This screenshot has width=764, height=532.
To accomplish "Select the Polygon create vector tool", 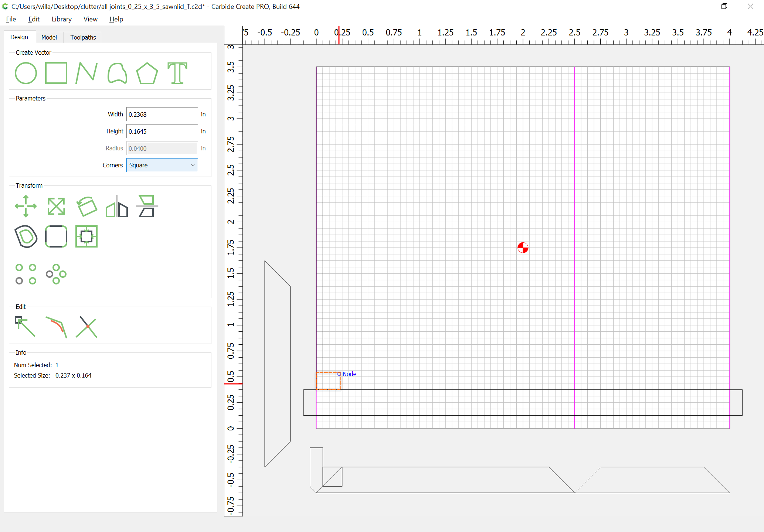I will (x=147, y=73).
